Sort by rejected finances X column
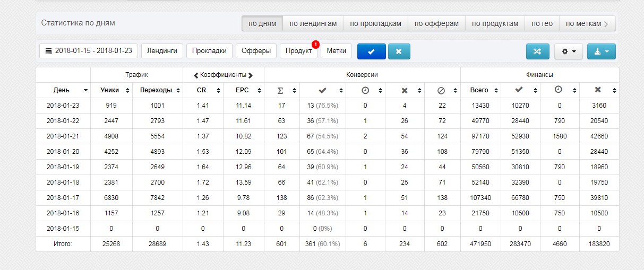 tap(599, 90)
